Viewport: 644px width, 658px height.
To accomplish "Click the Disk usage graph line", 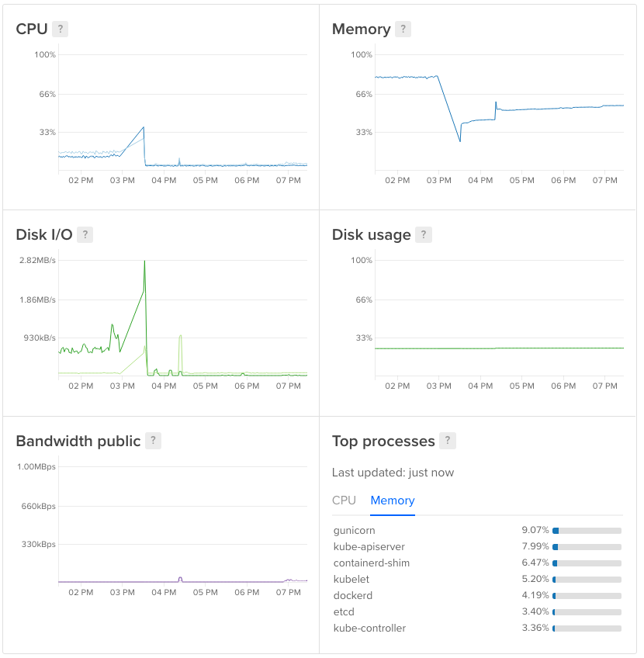I will (497, 348).
